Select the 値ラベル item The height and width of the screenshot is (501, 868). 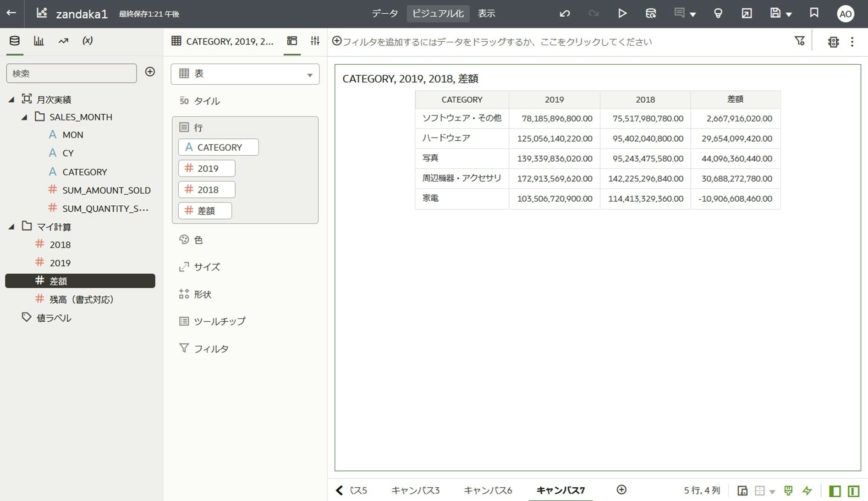pyautogui.click(x=54, y=318)
